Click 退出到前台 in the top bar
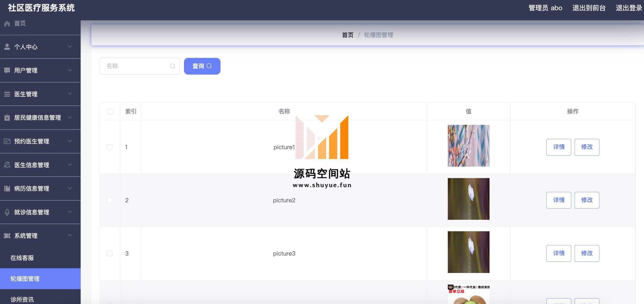The height and width of the screenshot is (304, 644). [x=589, y=8]
